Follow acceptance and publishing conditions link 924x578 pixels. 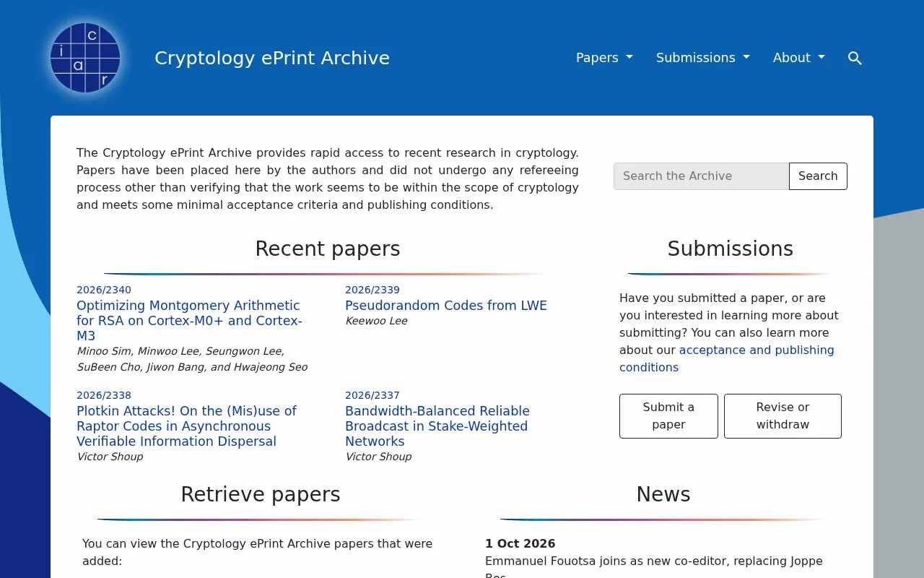coord(727,358)
